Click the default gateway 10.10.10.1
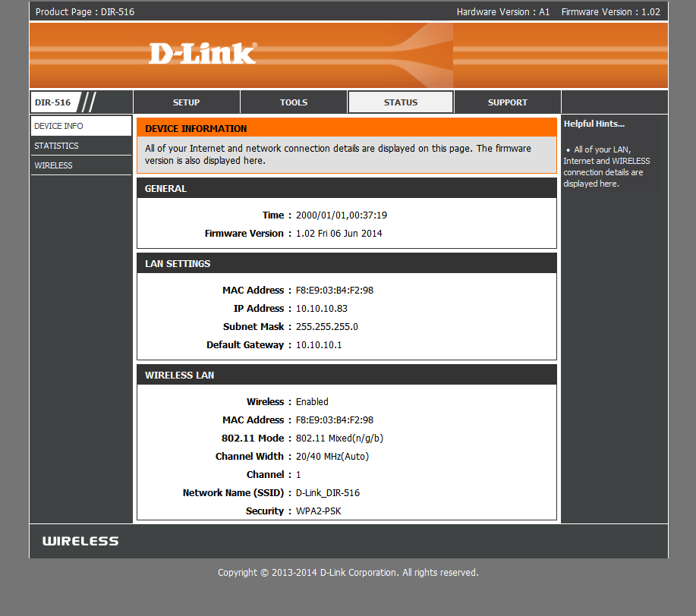Screen dimensions: 696x616 (x=319, y=345)
